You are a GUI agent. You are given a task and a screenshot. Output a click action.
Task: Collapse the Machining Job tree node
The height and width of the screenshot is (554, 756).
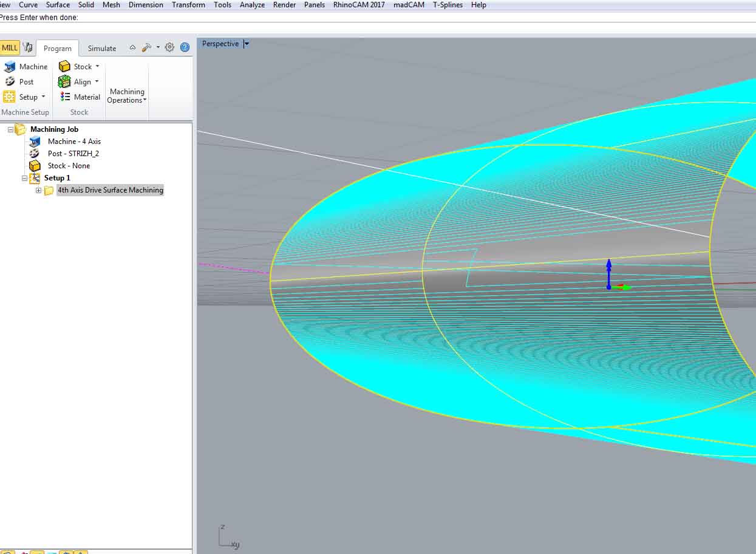[10, 129]
